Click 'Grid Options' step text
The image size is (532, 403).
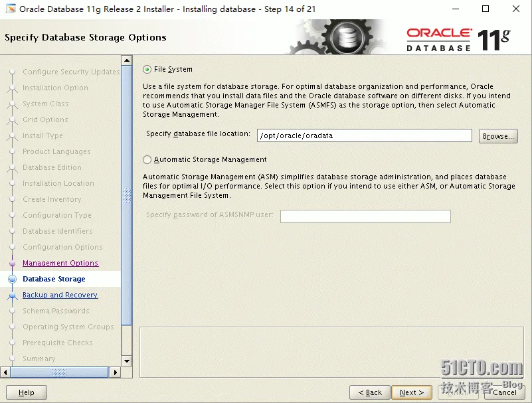click(x=45, y=120)
